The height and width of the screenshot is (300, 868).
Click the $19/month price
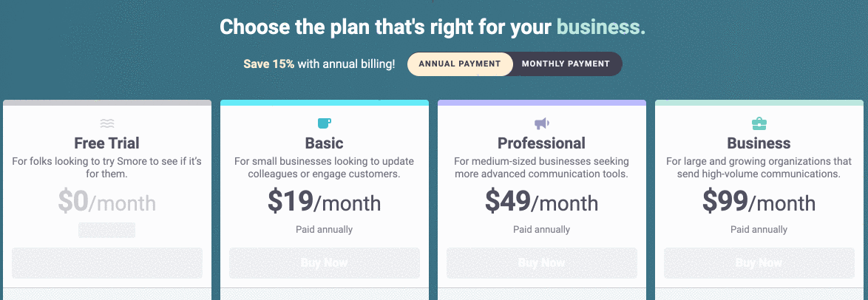coord(325,202)
